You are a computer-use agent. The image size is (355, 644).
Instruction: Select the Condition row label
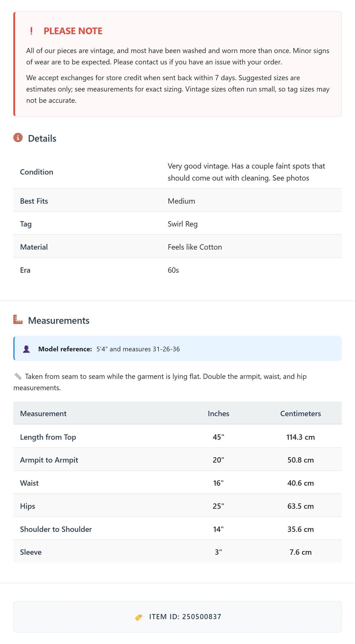click(x=37, y=172)
